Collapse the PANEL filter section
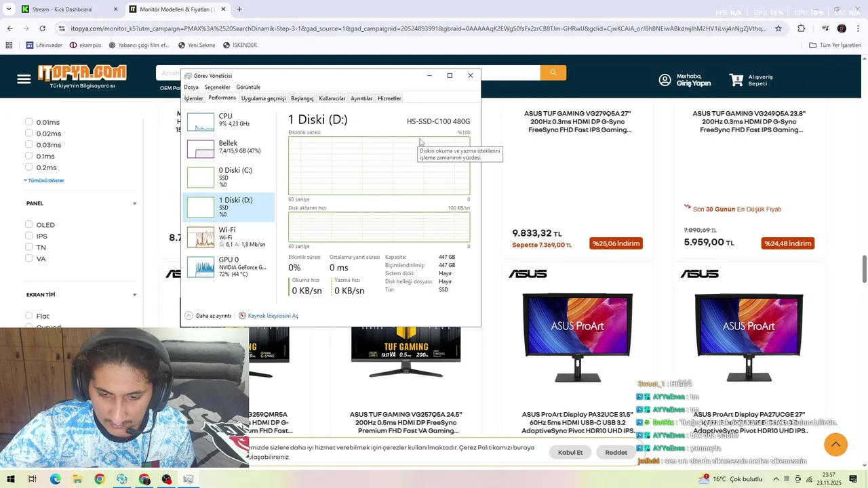868x488 pixels. (134, 203)
